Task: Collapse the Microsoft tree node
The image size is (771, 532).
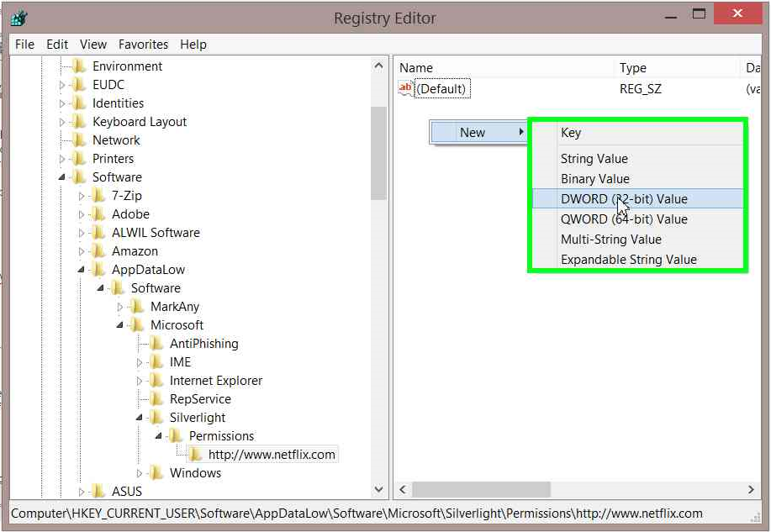Action: (120, 325)
